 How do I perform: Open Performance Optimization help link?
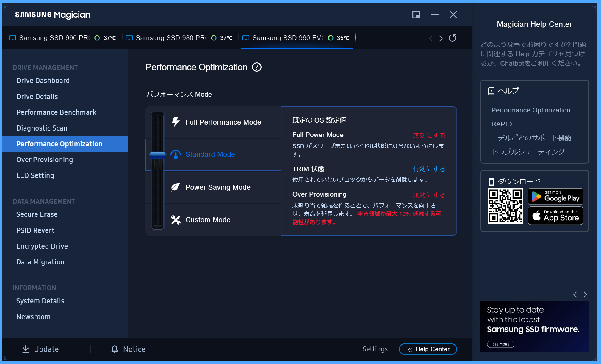coord(530,110)
